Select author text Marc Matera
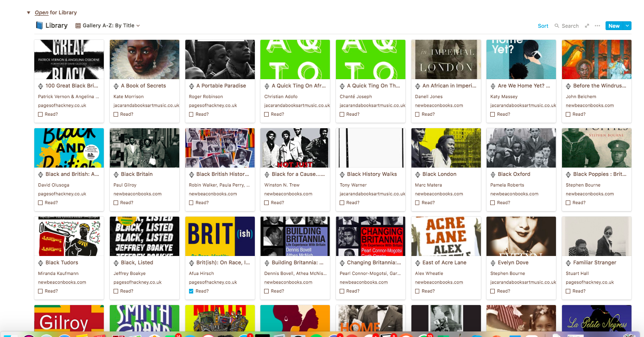The image size is (644, 337). click(x=428, y=185)
